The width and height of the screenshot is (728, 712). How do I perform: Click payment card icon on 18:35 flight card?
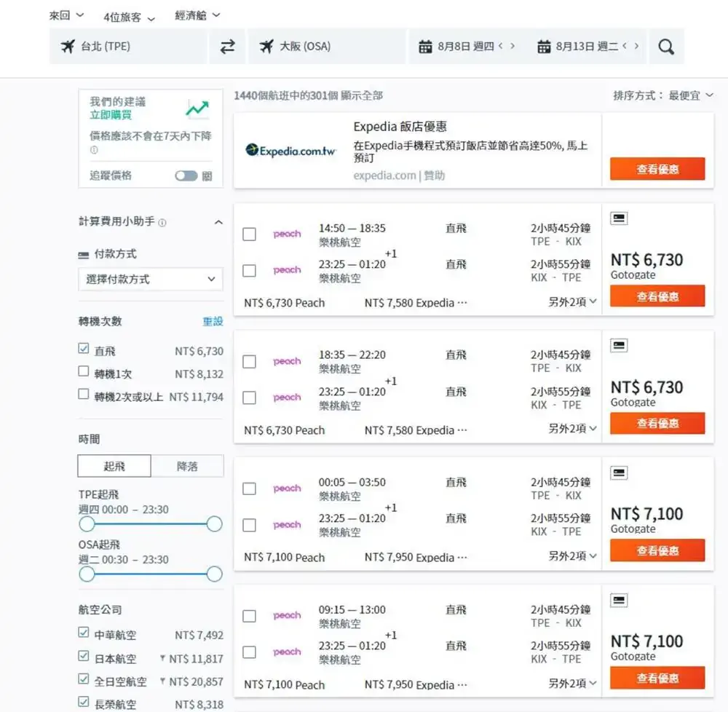(x=618, y=345)
